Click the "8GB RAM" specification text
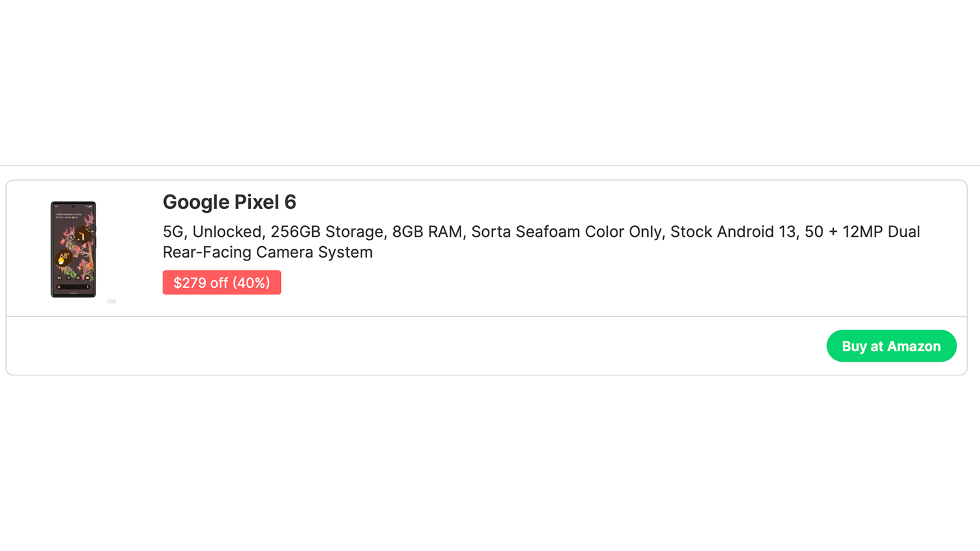The width and height of the screenshot is (980, 551). click(x=427, y=232)
